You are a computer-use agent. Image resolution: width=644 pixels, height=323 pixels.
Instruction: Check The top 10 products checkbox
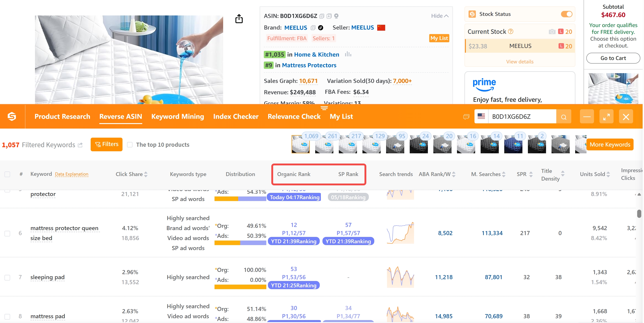pos(130,145)
